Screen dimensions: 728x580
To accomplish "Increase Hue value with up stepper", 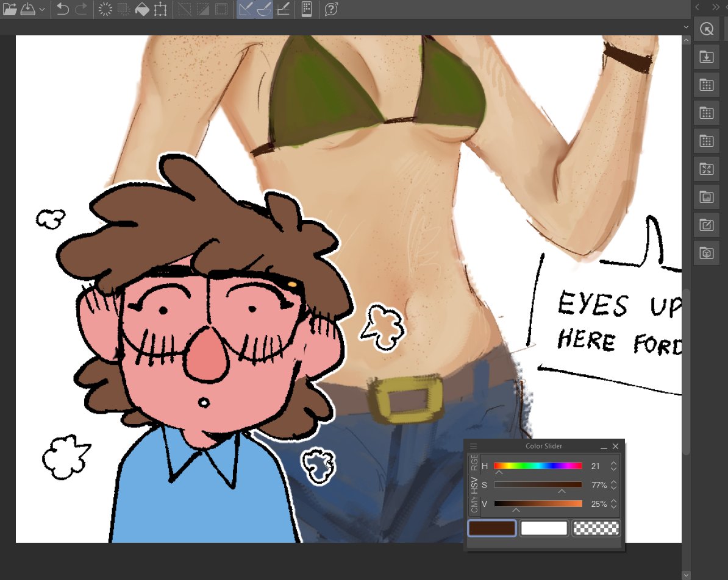I will pos(614,463).
